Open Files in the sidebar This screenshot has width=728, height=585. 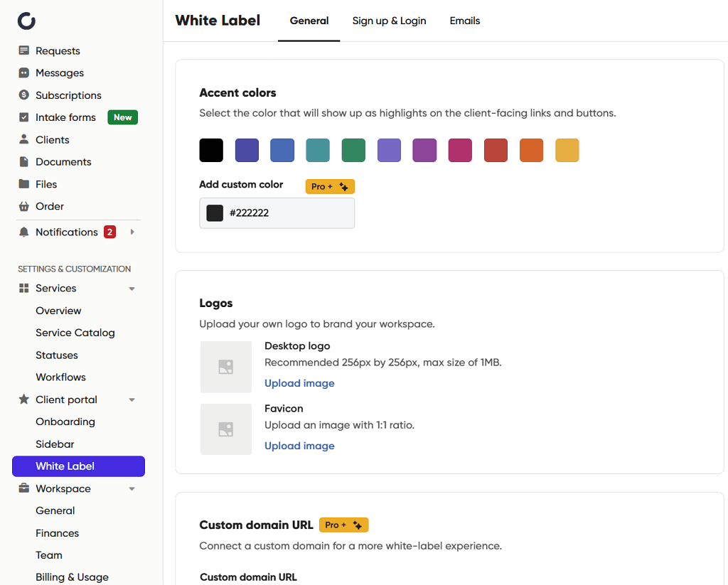pyautogui.click(x=46, y=184)
